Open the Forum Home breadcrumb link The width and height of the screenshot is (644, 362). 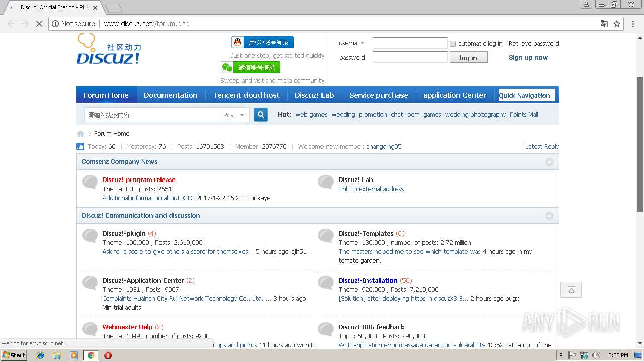112,134
